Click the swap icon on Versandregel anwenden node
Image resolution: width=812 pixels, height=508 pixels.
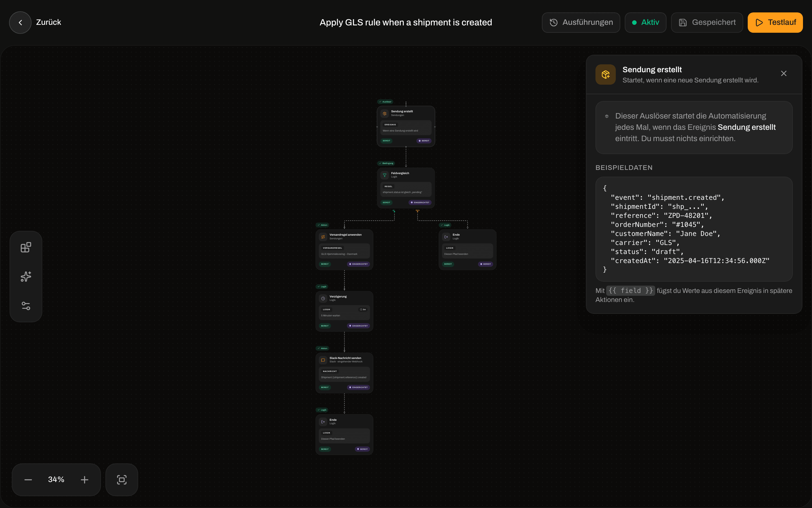323,237
